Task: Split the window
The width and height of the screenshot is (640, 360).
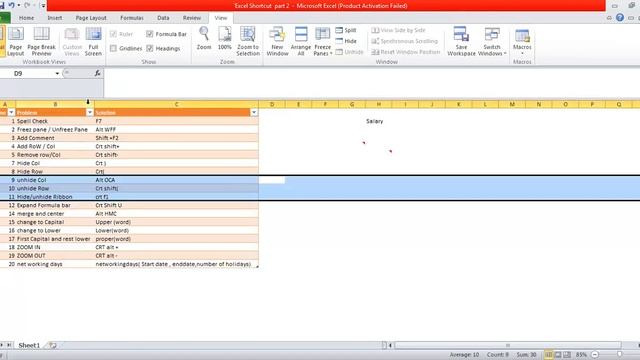Action: (346, 30)
